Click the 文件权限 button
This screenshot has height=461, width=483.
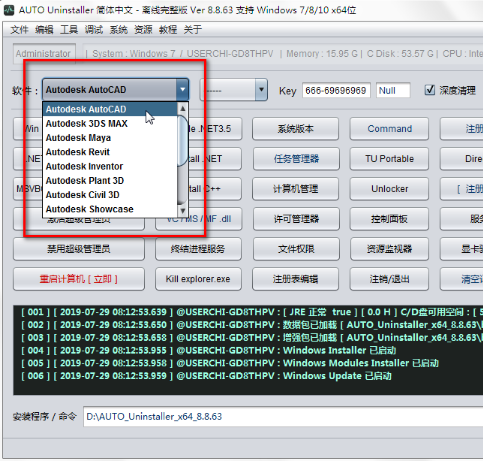click(296, 249)
